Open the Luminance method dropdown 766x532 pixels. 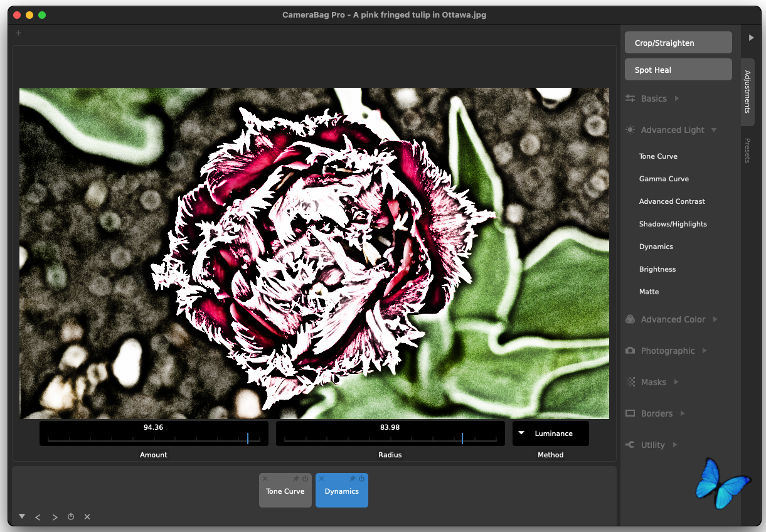pyautogui.click(x=551, y=434)
